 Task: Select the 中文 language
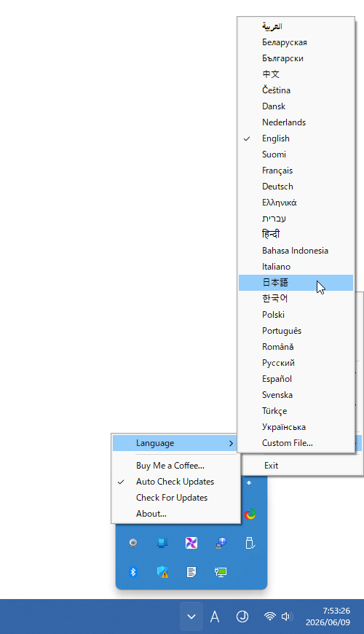click(296, 74)
